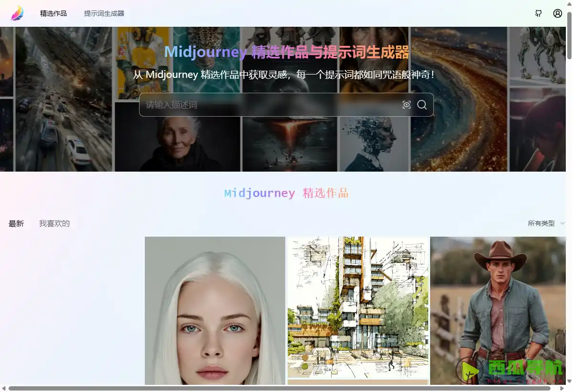Screen dimensions: 573x392
Task: Open the 所有类型 filter dropdown
Action: click(x=542, y=223)
